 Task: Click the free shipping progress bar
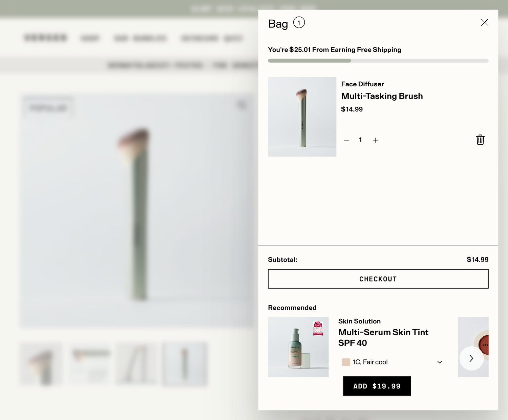378,61
